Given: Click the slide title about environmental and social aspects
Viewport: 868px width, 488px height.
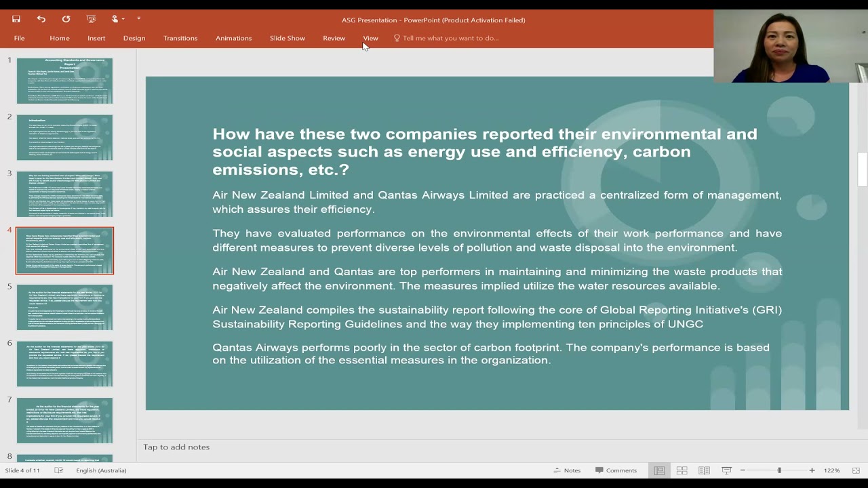Looking at the screenshot, I should [485, 152].
